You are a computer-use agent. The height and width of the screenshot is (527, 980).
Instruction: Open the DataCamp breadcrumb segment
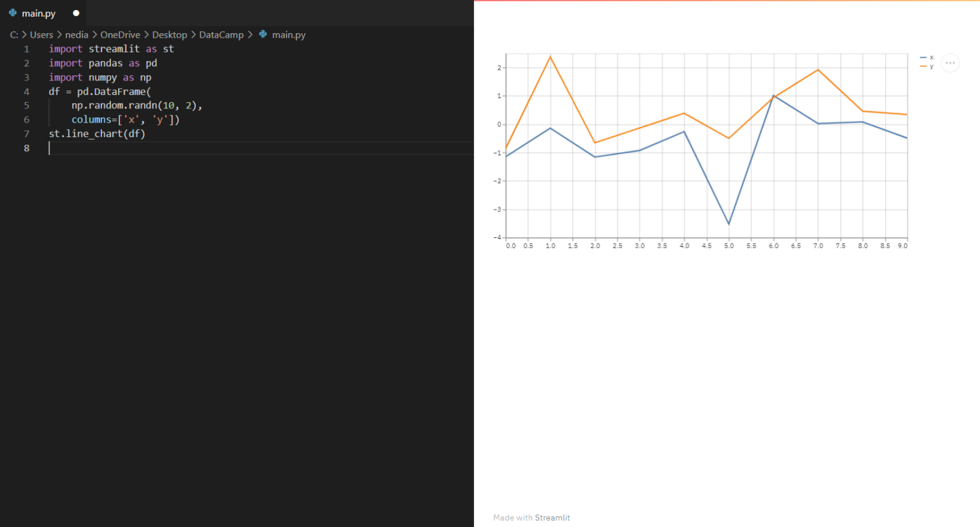click(x=221, y=34)
